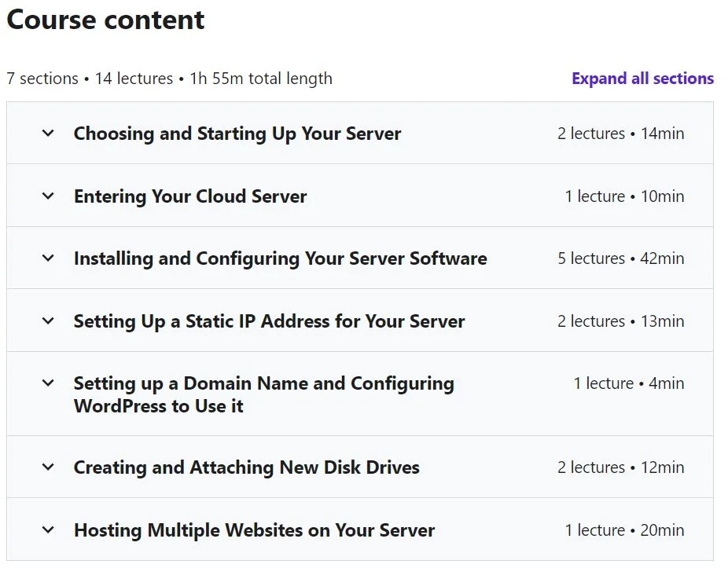Click the 2 lectures 12min label

click(621, 467)
